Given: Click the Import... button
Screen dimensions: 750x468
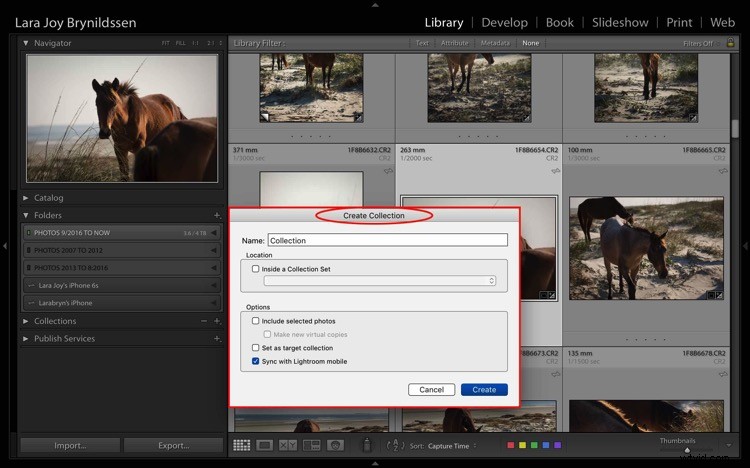Looking at the screenshot, I should [x=70, y=446].
